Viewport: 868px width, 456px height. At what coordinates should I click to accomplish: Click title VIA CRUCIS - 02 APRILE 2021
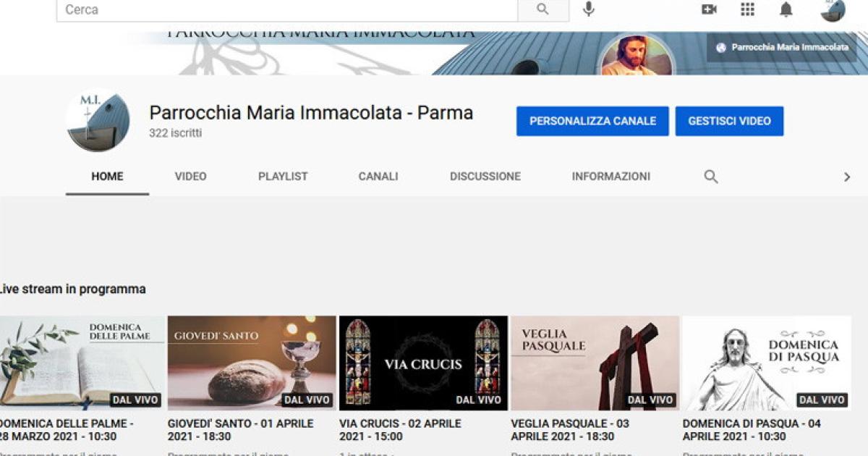point(400,430)
